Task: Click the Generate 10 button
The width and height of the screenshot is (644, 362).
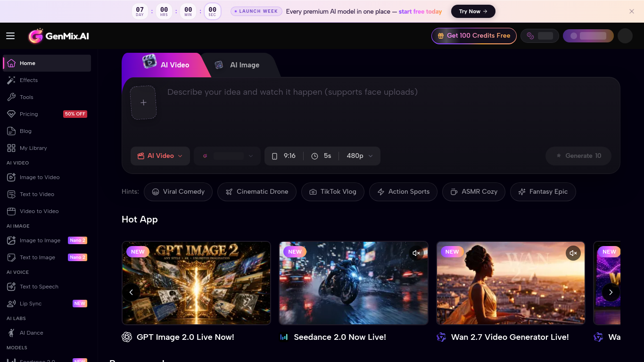Action: pos(578,156)
